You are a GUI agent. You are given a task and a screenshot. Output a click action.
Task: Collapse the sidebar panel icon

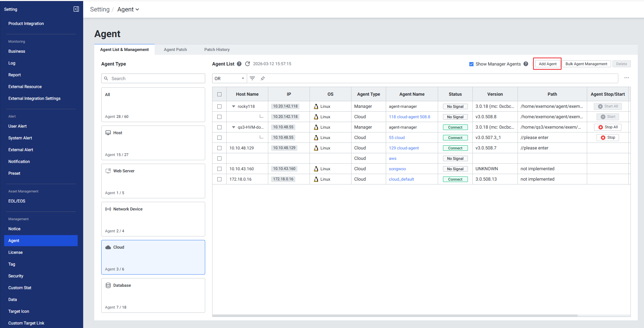click(x=76, y=9)
